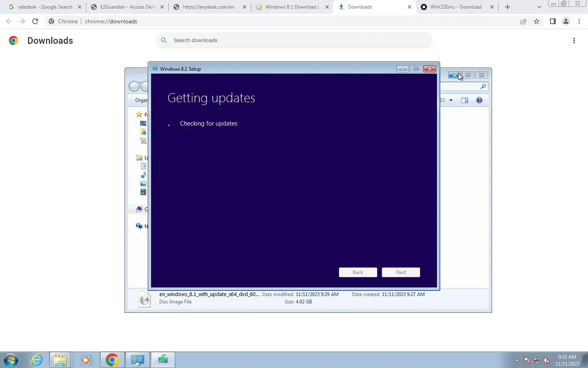Screen dimensions: 588x368
Task: Switch to the E2Guardian Access Denied tab
Action: point(127,7)
